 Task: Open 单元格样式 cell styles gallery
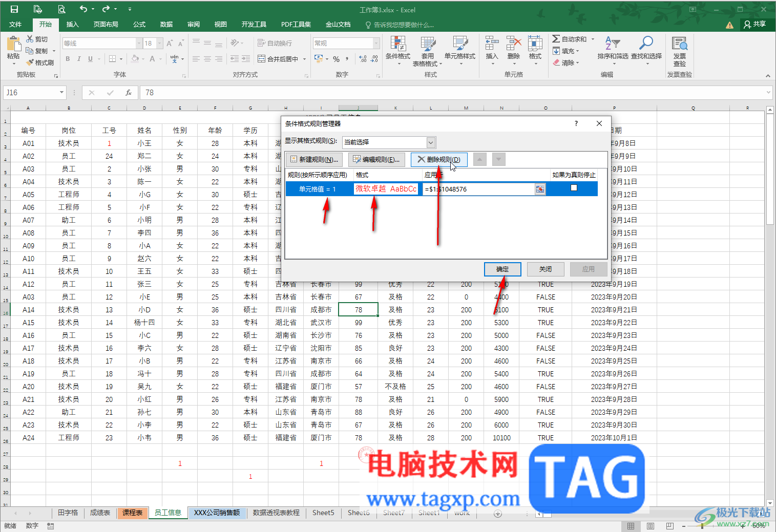[x=460, y=51]
